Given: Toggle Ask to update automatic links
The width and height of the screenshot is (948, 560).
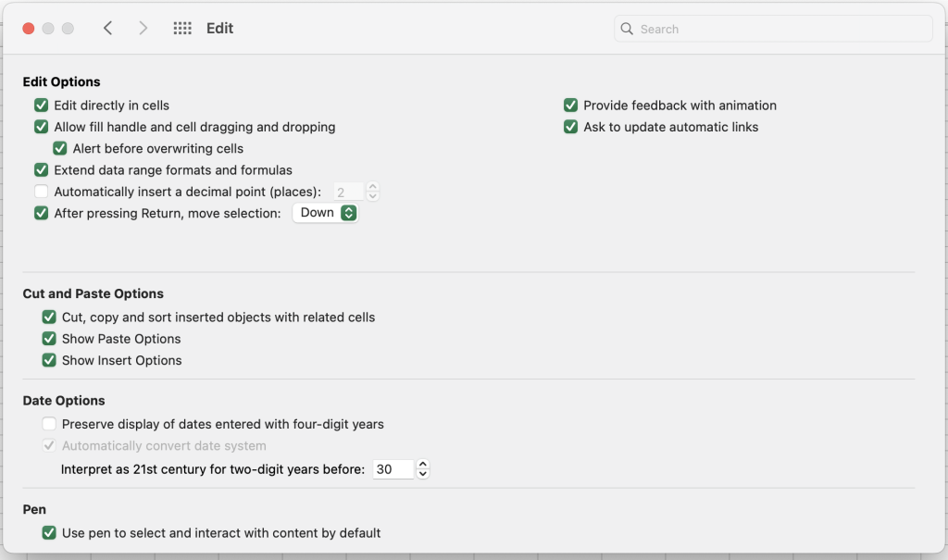Looking at the screenshot, I should coord(571,127).
